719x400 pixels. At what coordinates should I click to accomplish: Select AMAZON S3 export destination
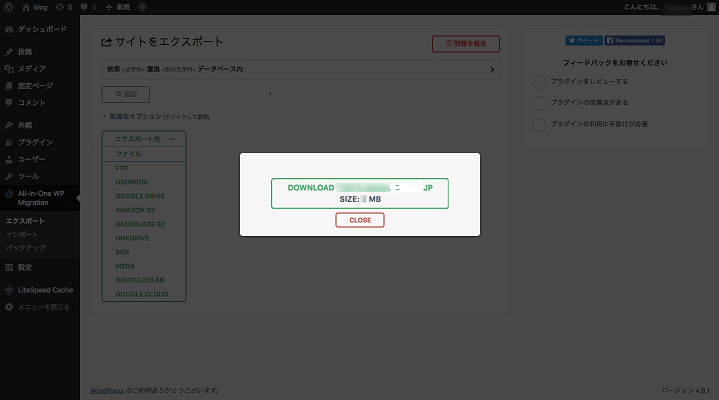click(135, 210)
